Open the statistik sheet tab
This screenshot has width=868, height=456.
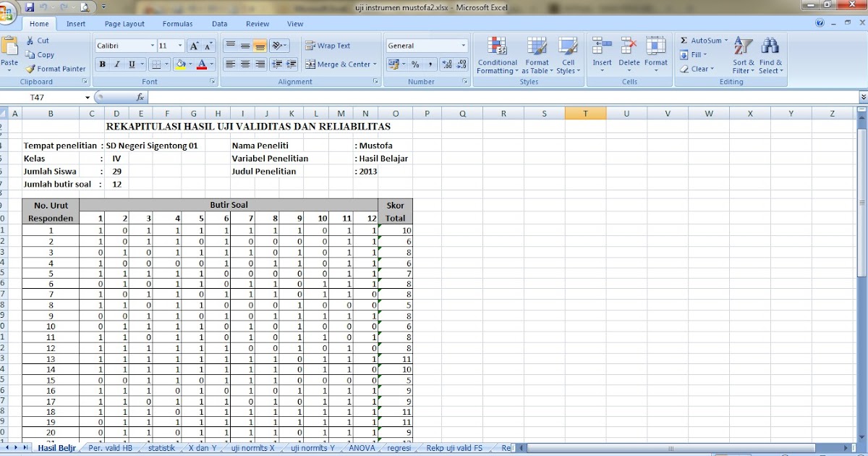click(161, 448)
